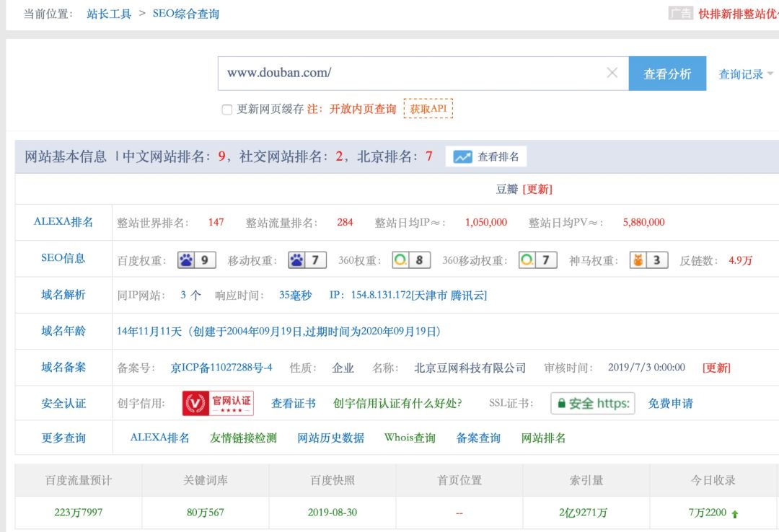
Task: Clear the search field with the X icon
Action: coord(612,73)
